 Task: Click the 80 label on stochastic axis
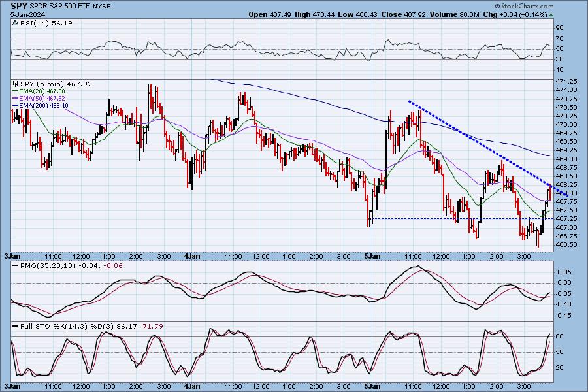coord(559,336)
